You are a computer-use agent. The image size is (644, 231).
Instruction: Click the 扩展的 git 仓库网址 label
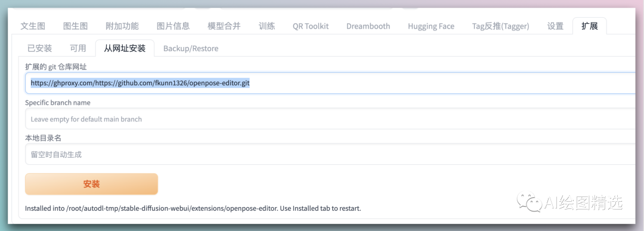point(56,67)
